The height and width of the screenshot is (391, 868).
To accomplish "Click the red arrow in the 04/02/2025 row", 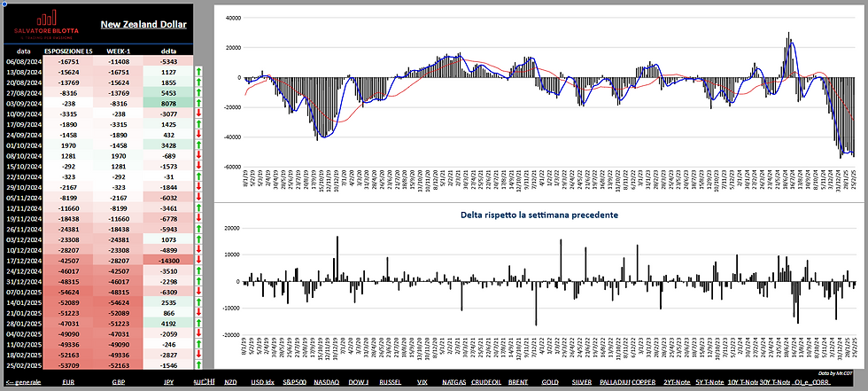I will pyautogui.click(x=198, y=334).
